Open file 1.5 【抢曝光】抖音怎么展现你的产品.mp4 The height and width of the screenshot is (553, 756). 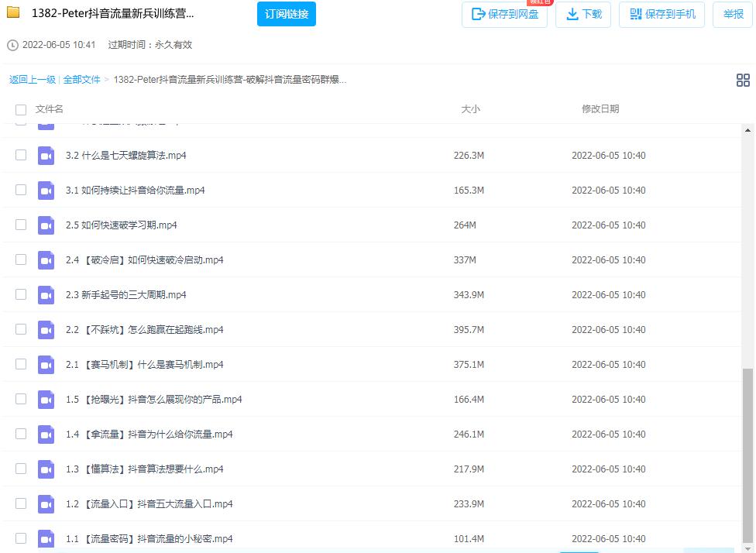154,400
